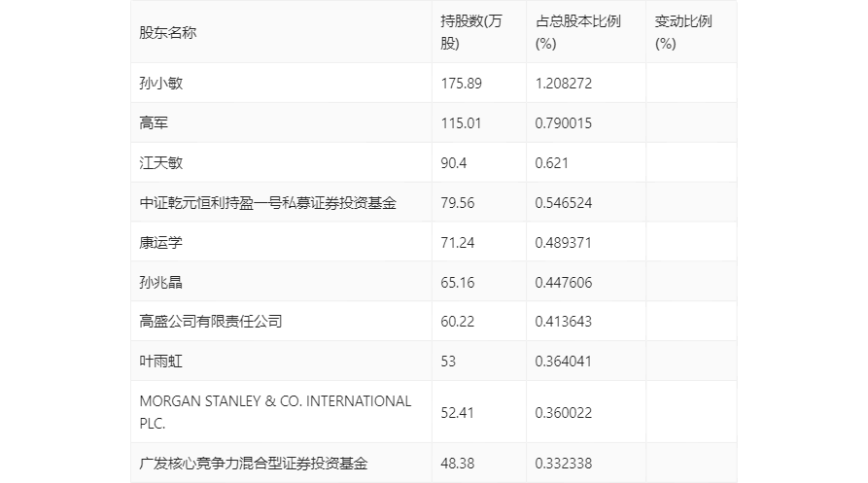Select shareholder name 叶雨虹
The image size is (868, 483).
pyautogui.click(x=161, y=361)
